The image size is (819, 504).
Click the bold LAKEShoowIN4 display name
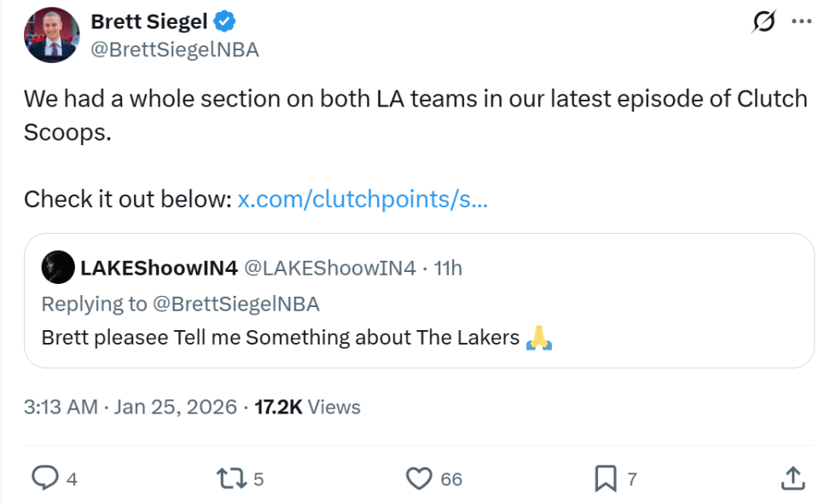(x=159, y=269)
